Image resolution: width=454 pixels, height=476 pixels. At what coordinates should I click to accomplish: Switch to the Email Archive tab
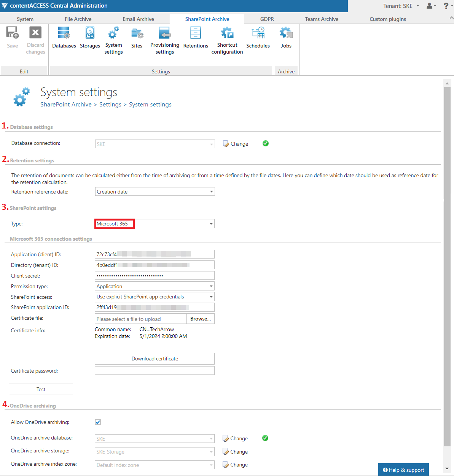(x=138, y=19)
